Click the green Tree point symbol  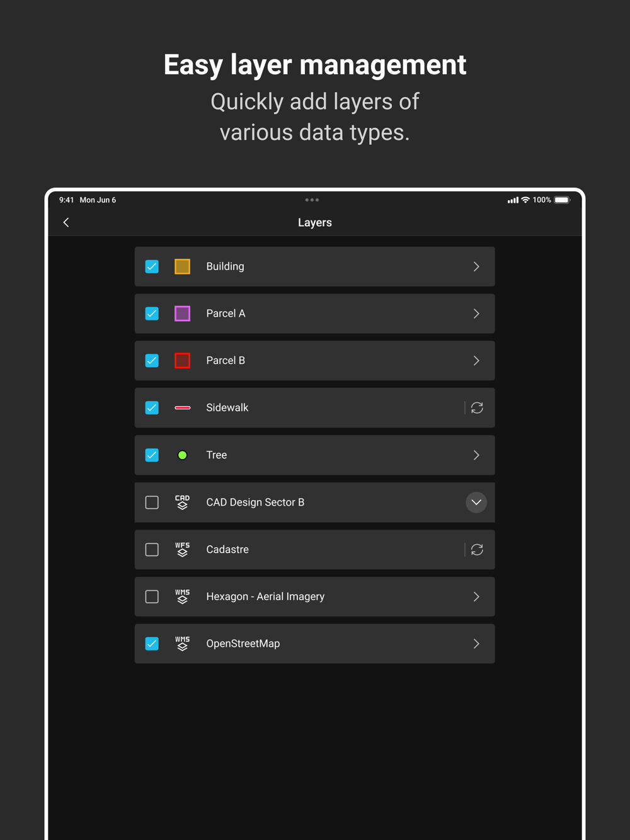(x=182, y=455)
